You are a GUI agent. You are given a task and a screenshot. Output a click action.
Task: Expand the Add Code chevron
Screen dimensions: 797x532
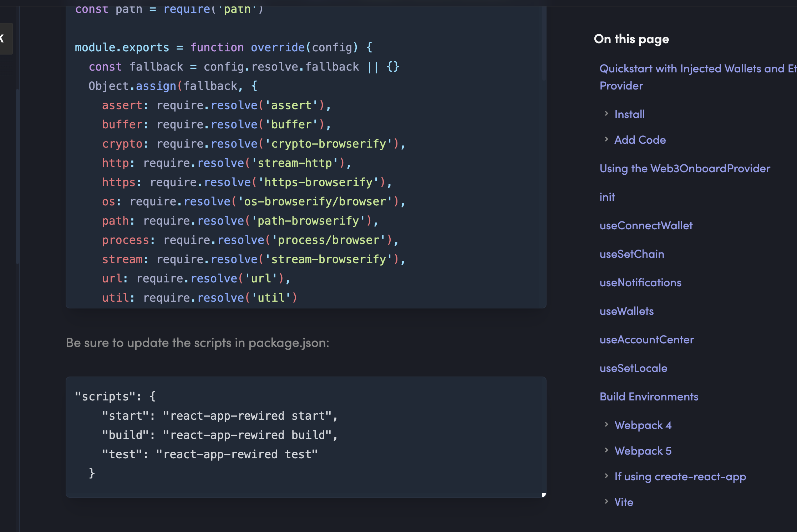tap(606, 139)
